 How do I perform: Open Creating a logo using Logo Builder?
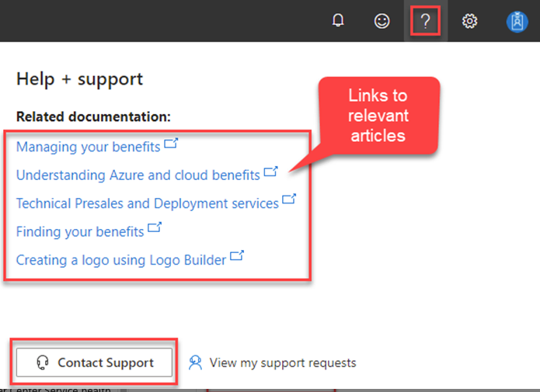121,260
